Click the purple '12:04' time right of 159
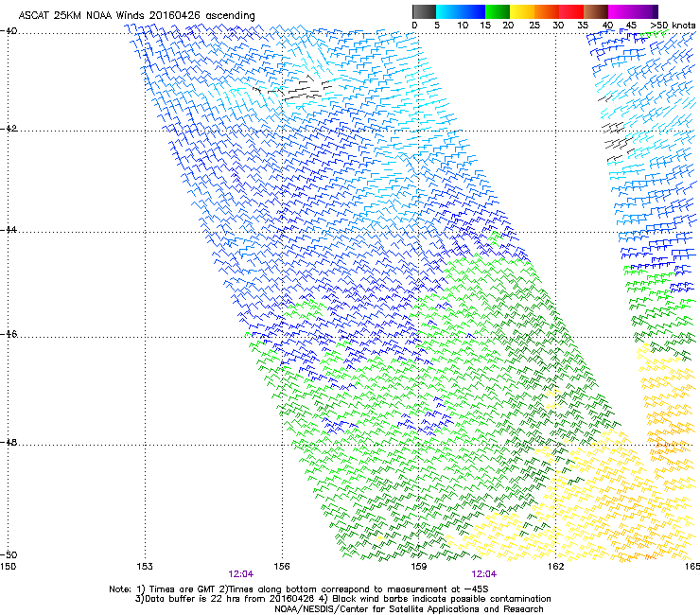Viewport: 700px width, 615px height. (x=484, y=574)
